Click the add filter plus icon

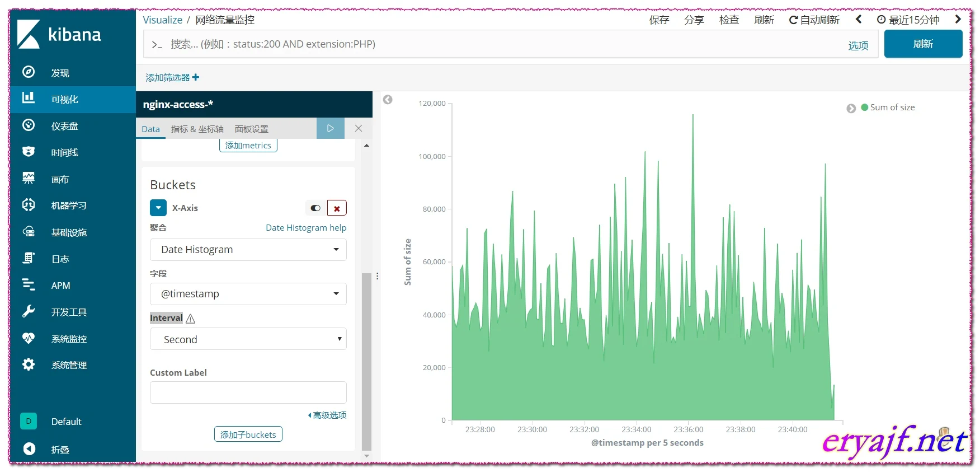[196, 77]
